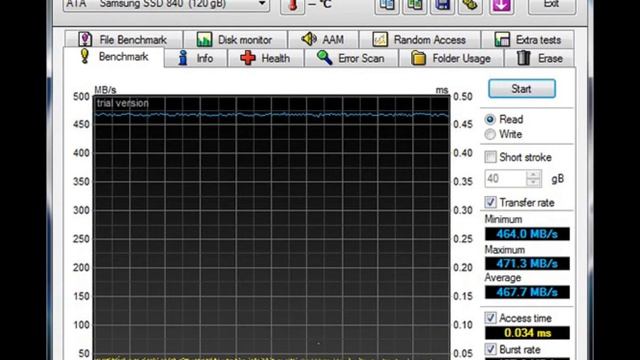Click the trash can Erase icon
Image resolution: width=640 pixels, height=360 pixels.
pos(524,58)
